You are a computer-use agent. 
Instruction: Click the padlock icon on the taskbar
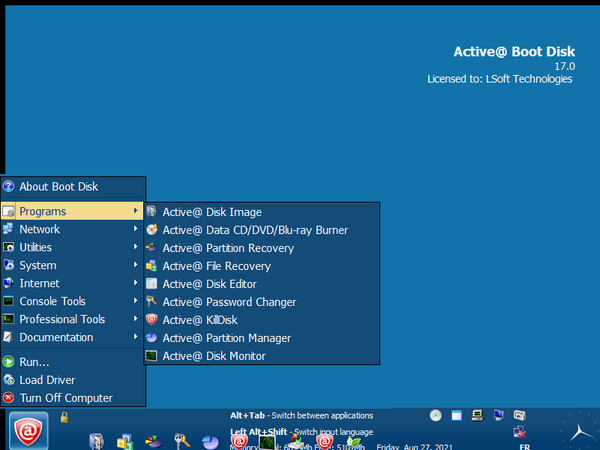point(64,417)
